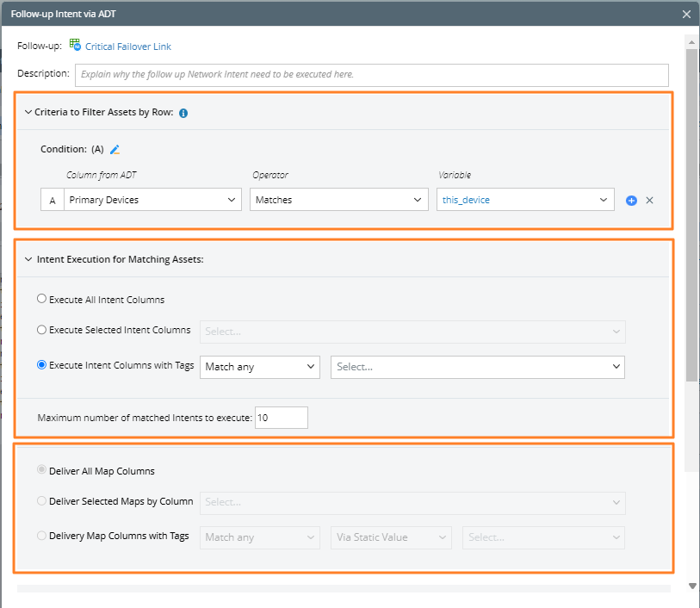Screen dimensions: 700x608
Task: Choose Execute Intent Columns with Tags radio
Action: (42, 365)
